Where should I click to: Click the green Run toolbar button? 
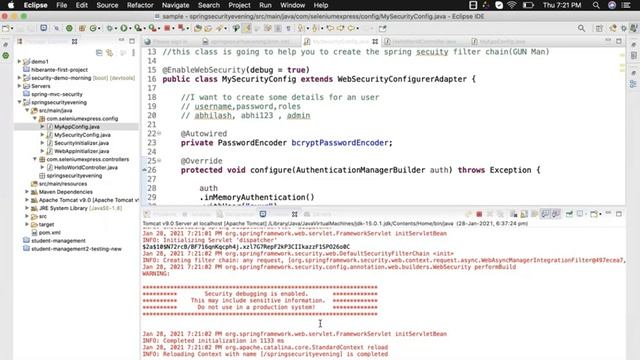(124, 29)
